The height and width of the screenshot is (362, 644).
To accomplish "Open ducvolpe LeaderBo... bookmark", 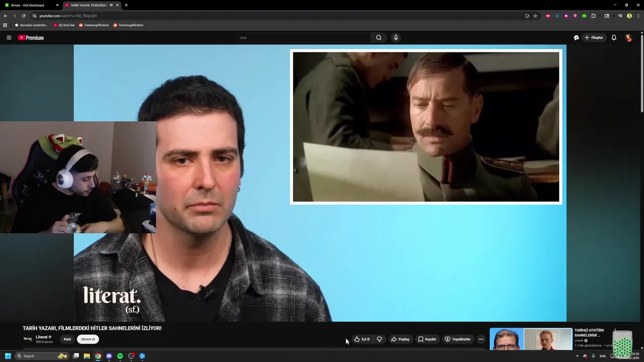I will point(31,25).
